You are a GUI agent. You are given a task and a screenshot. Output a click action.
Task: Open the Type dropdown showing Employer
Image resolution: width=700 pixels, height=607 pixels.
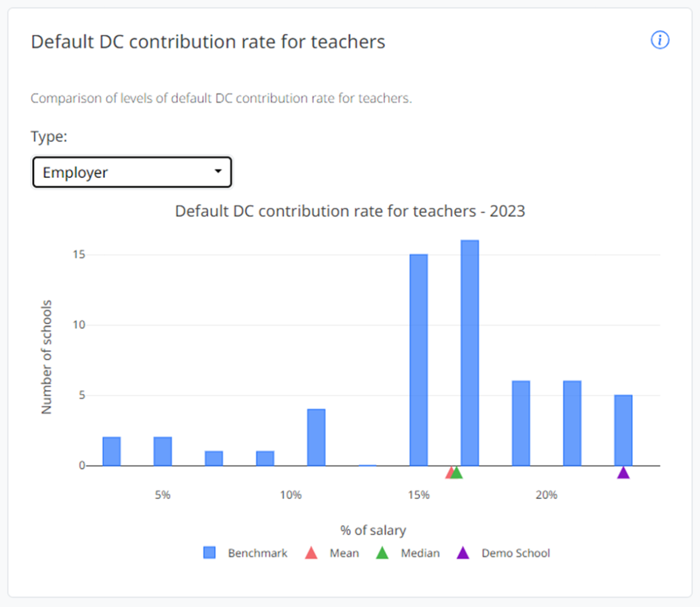(132, 172)
